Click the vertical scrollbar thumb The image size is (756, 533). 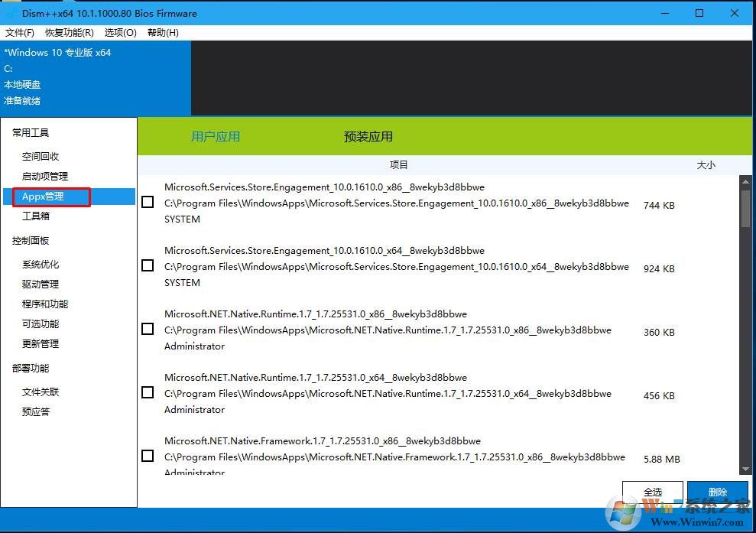(x=745, y=207)
